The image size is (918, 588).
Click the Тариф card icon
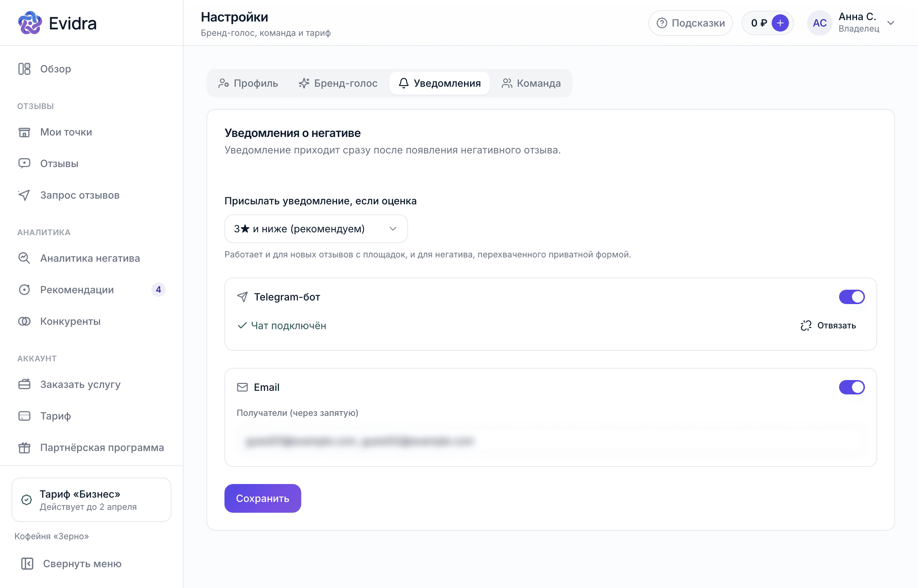click(x=24, y=416)
